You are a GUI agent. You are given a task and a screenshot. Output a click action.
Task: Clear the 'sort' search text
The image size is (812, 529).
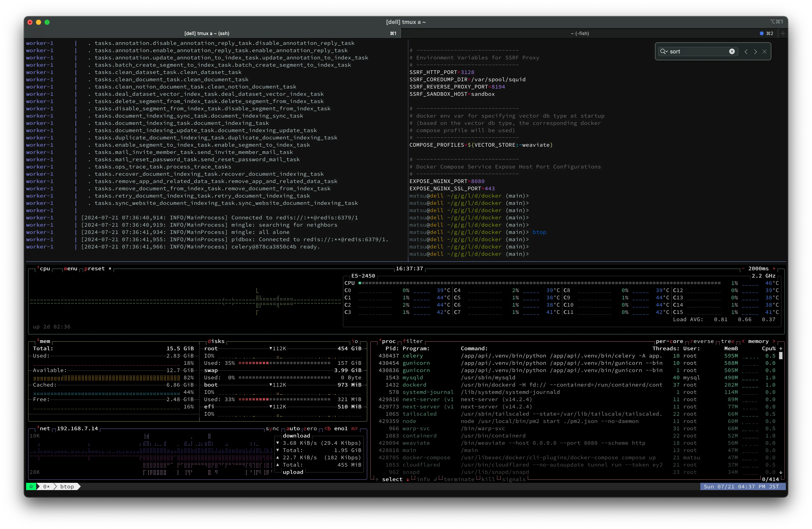coord(732,52)
